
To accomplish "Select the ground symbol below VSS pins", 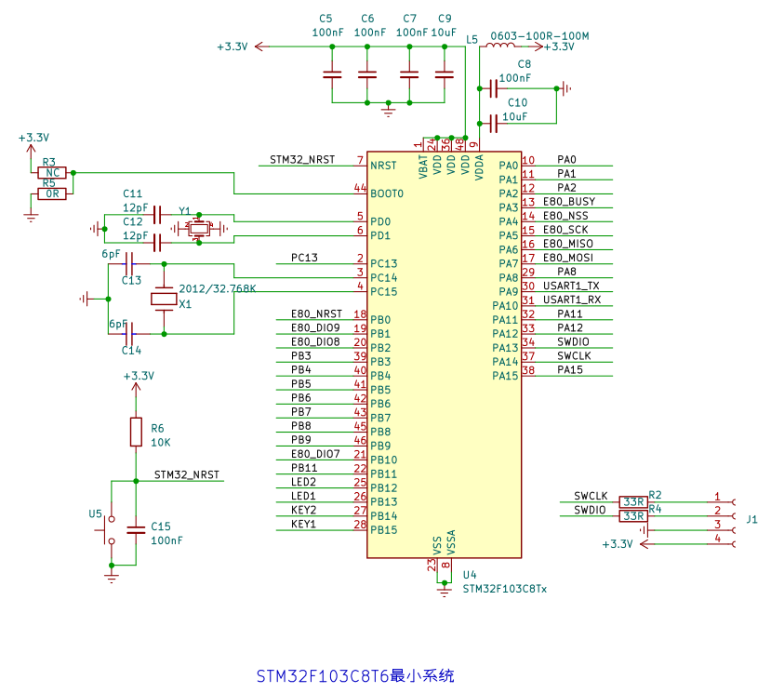I will click(445, 585).
